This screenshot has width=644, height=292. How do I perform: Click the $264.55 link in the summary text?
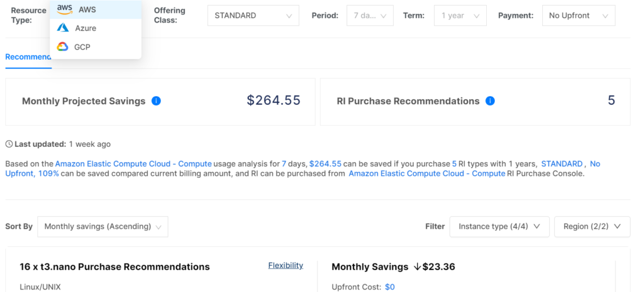(x=325, y=164)
